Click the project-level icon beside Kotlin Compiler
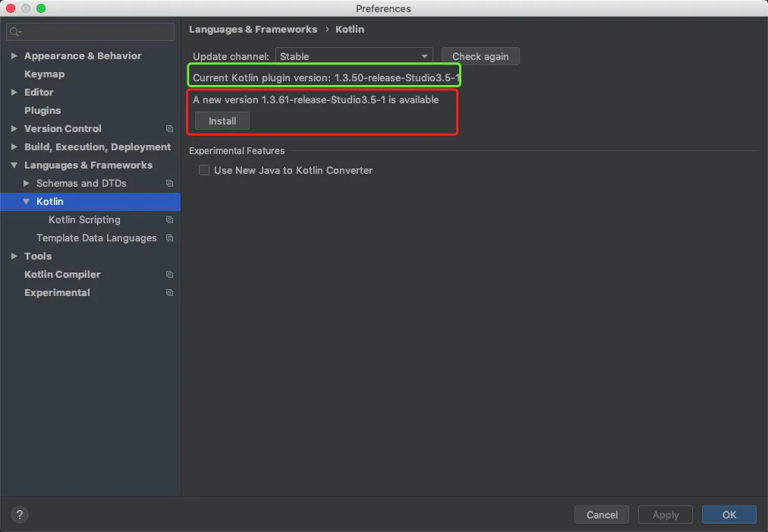The image size is (768, 532). pos(169,274)
